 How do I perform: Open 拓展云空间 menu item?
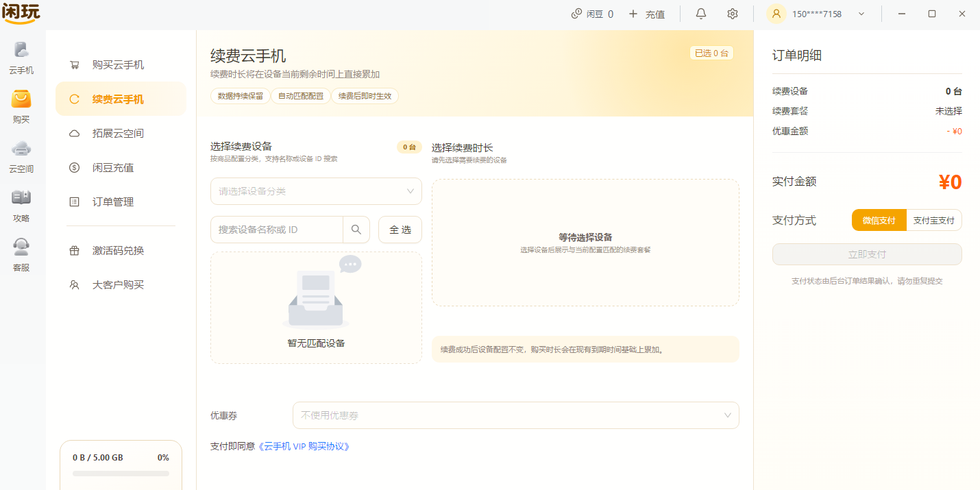tap(121, 134)
